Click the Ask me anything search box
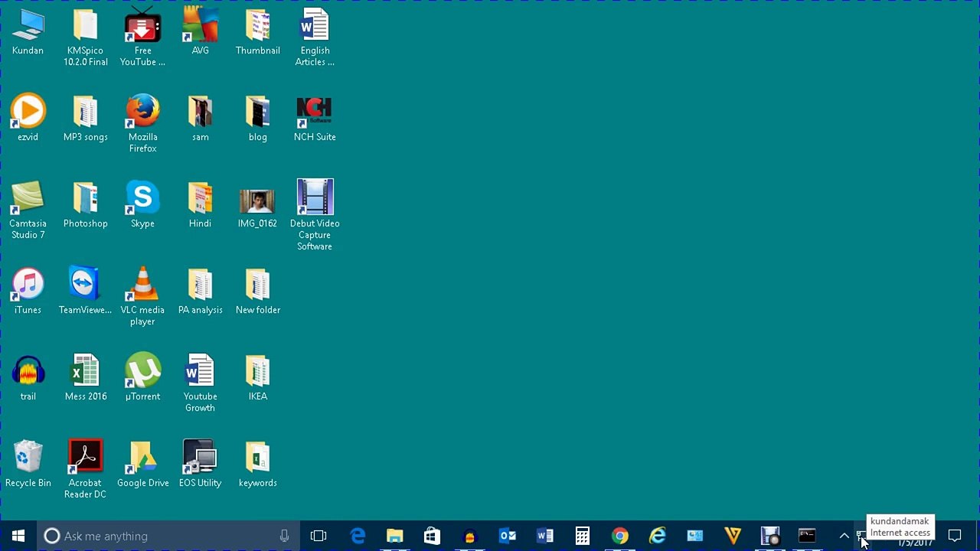The height and width of the screenshot is (551, 980). pos(168,536)
